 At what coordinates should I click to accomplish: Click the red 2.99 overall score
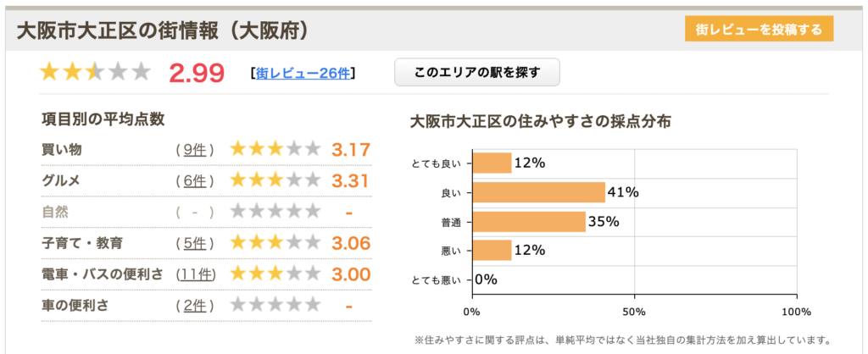197,74
